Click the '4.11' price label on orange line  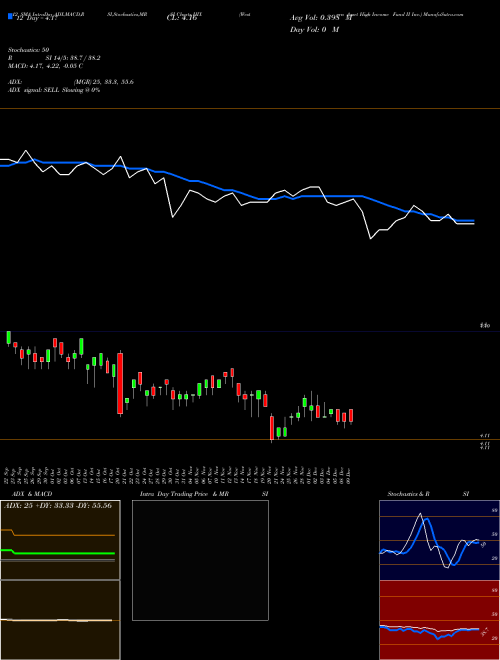(484, 436)
